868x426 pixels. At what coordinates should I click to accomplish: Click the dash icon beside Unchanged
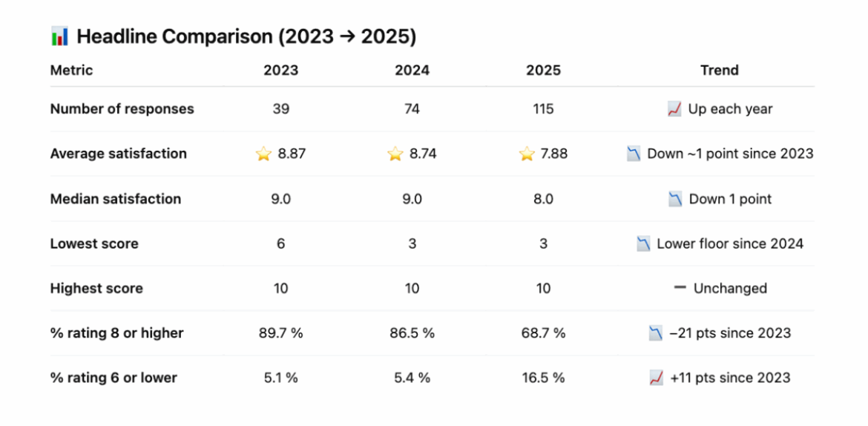(x=680, y=287)
